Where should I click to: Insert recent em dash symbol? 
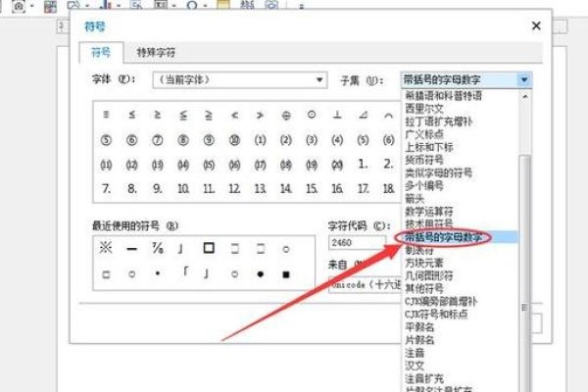point(131,249)
